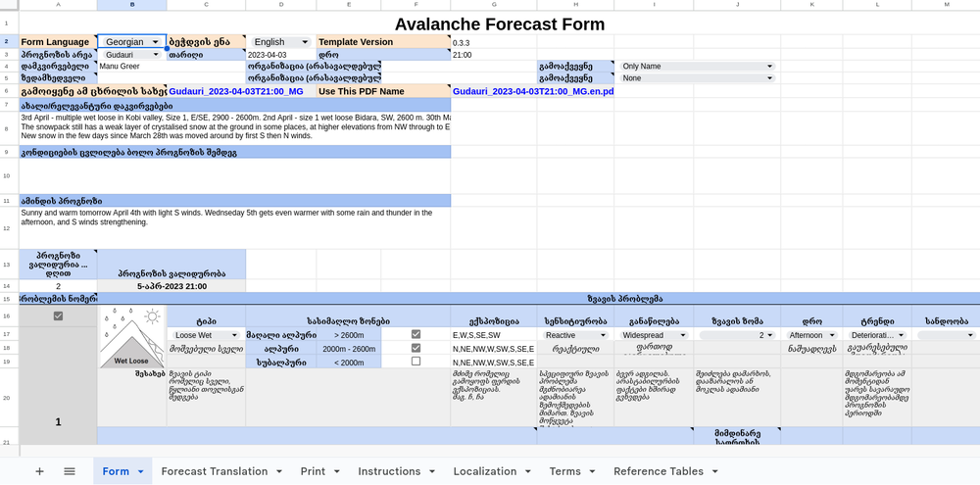
Task: Switch to the Print sheet tab
Action: pyautogui.click(x=313, y=471)
